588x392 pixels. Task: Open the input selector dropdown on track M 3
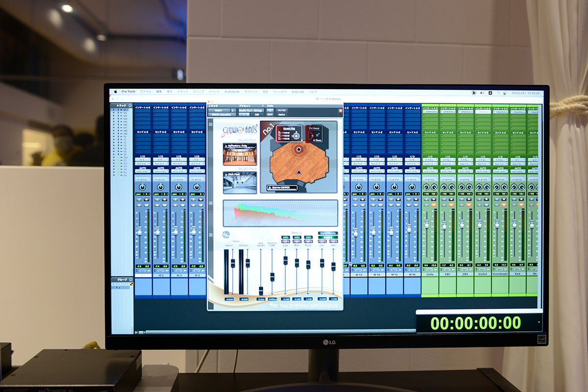179,160
